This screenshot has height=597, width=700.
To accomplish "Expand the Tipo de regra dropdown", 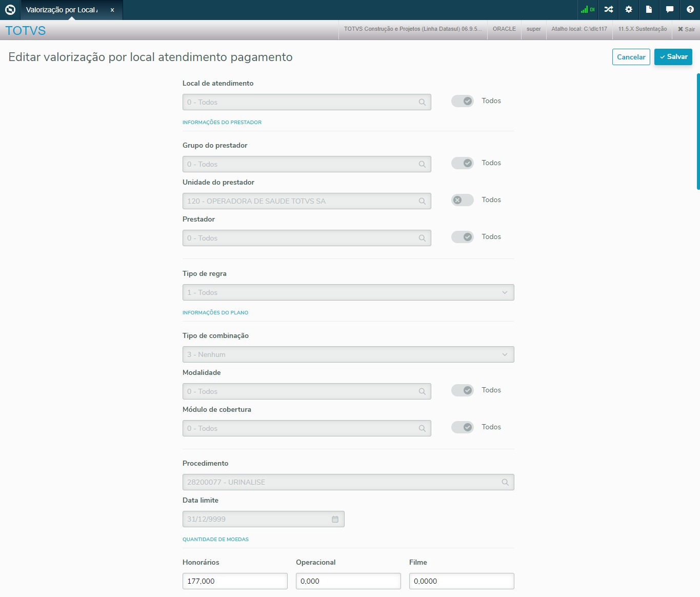I will pyautogui.click(x=348, y=292).
